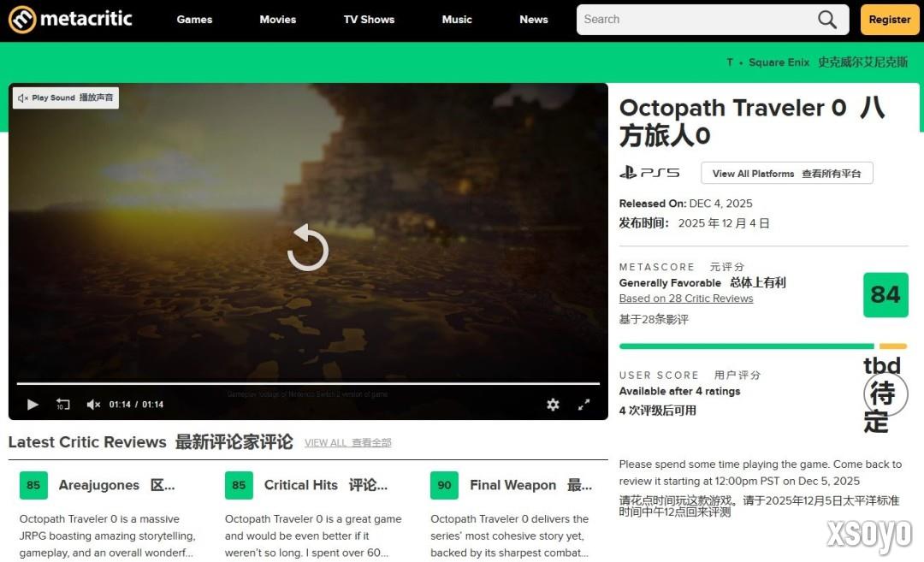The height and width of the screenshot is (562, 924).
Task: Rewind the video 10 seconds
Action: pos(63,404)
